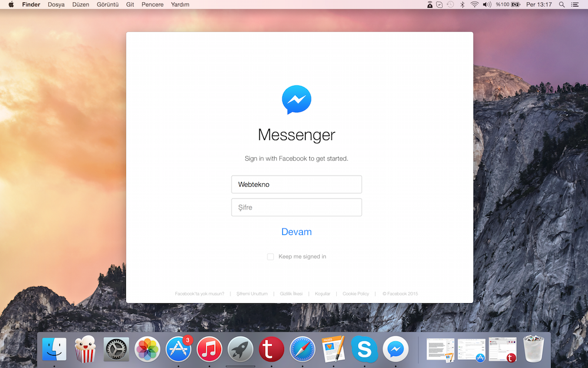Click the Devam button to continue

coord(296,231)
